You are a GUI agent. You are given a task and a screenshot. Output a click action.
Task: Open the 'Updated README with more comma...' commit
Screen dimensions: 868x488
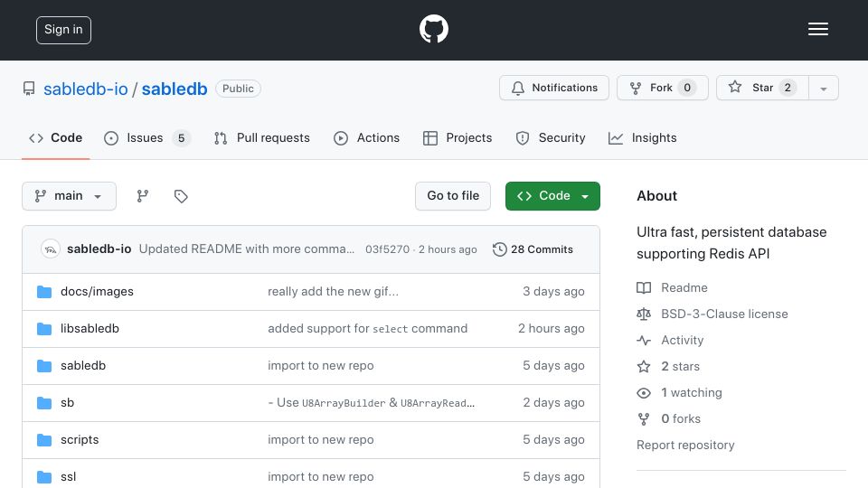pos(246,249)
